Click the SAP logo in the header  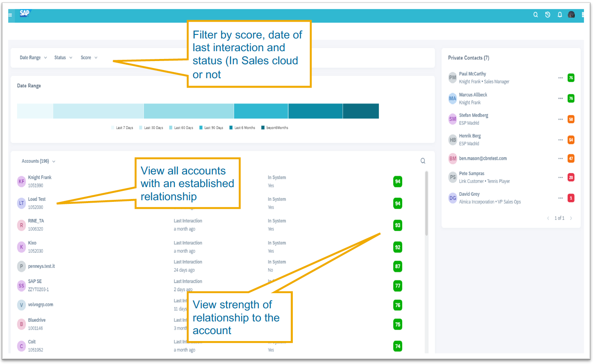click(23, 14)
